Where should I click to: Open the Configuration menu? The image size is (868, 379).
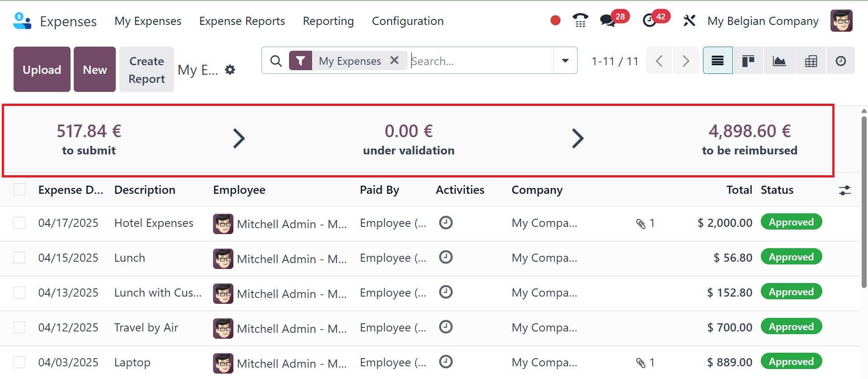click(408, 21)
